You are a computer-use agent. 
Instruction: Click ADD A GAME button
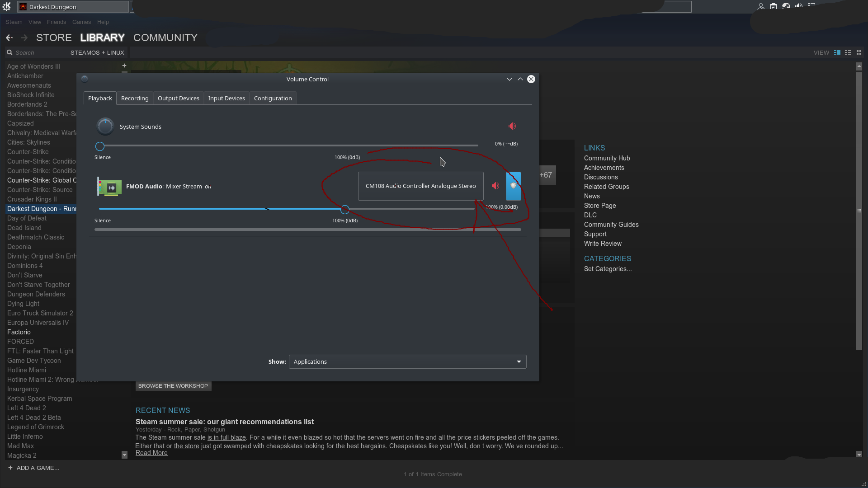[x=34, y=468]
